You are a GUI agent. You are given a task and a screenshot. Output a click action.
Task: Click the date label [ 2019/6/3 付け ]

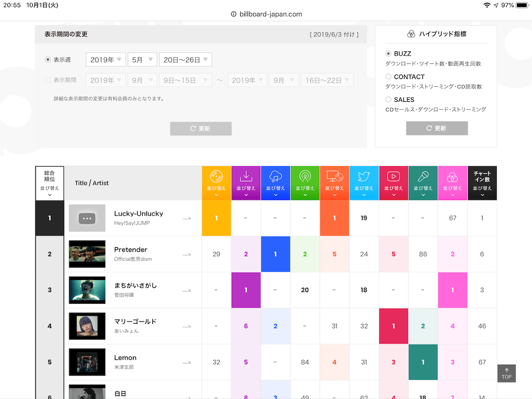334,35
